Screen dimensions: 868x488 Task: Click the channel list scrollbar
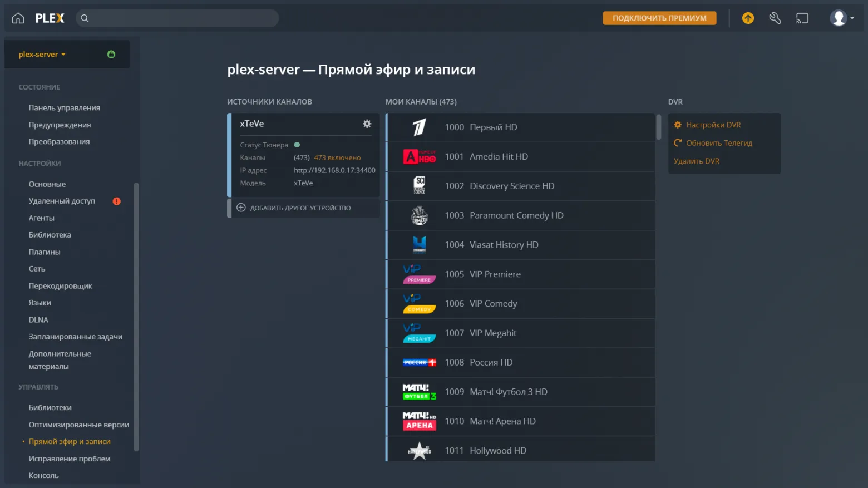(658, 127)
